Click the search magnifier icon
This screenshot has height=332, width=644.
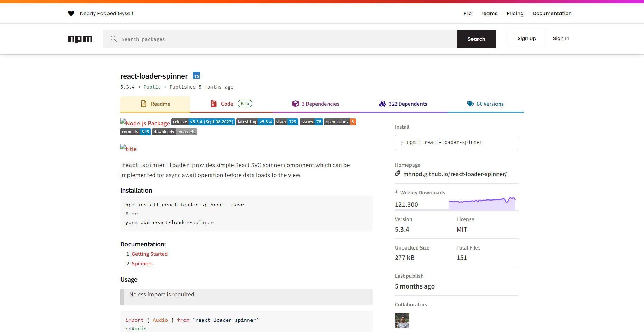[114, 39]
